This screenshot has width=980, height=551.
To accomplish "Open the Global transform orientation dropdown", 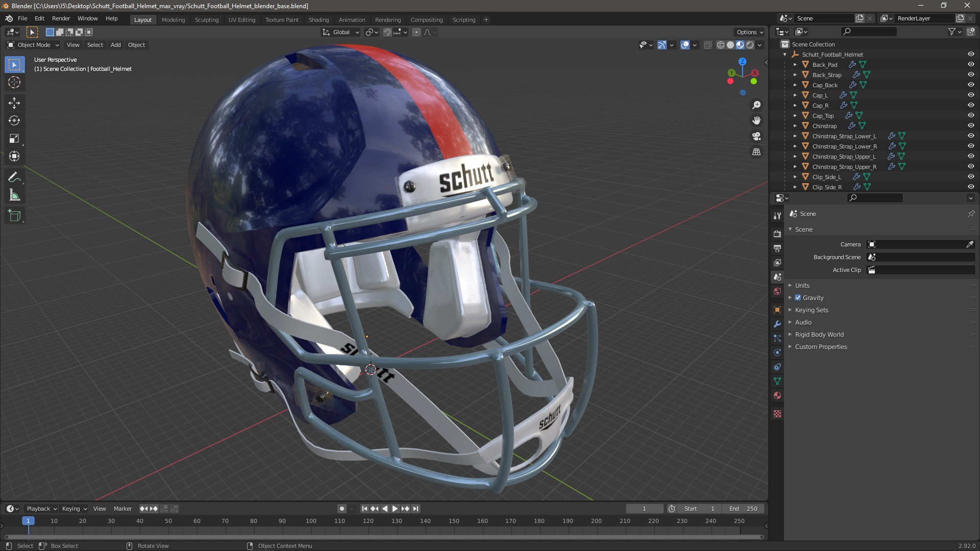I will click(341, 32).
